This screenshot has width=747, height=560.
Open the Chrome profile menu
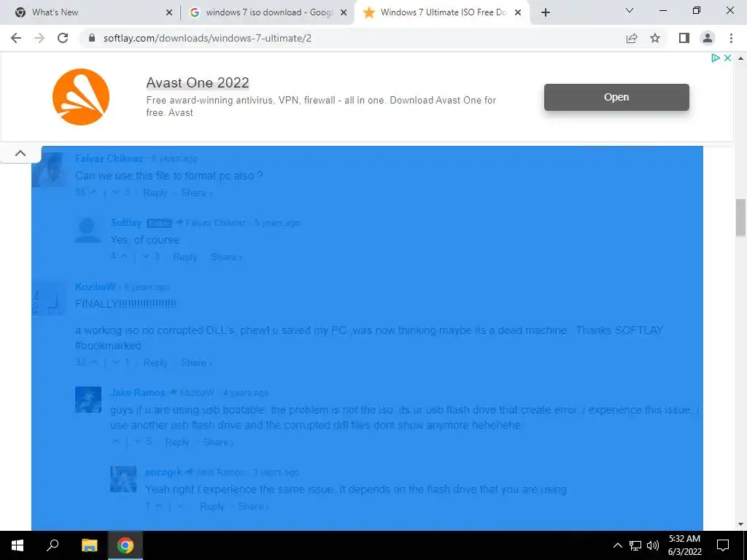coord(708,38)
